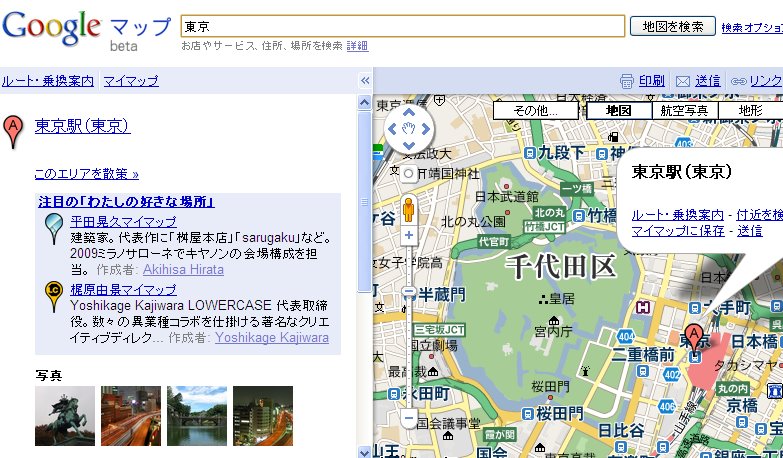Focus the search field containing 東京
This screenshot has height=458, width=783.
click(402, 26)
